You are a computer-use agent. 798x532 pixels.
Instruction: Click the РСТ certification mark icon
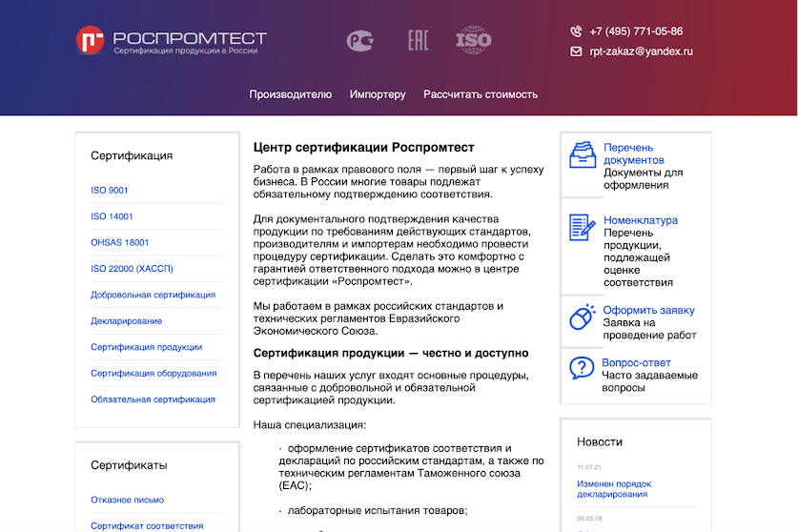pyautogui.click(x=360, y=41)
